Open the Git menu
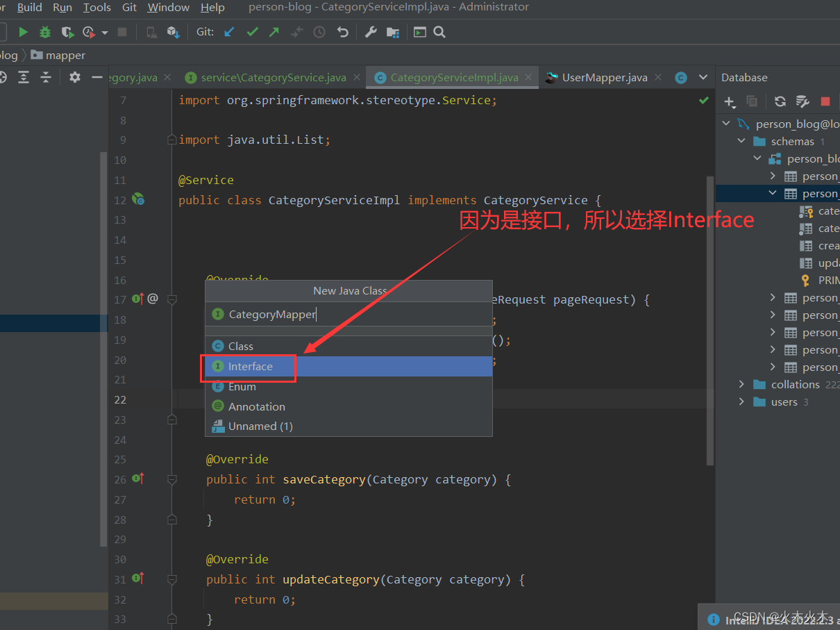840x630 pixels. click(129, 7)
